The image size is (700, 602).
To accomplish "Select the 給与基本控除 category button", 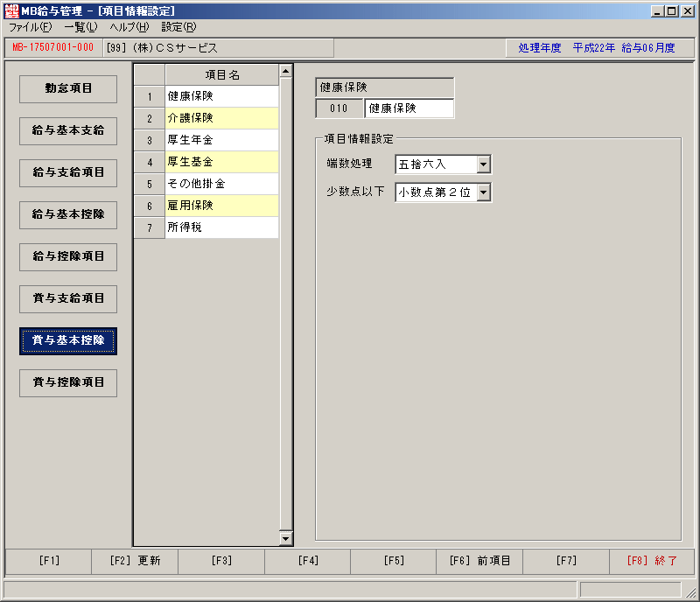I will pyautogui.click(x=68, y=214).
